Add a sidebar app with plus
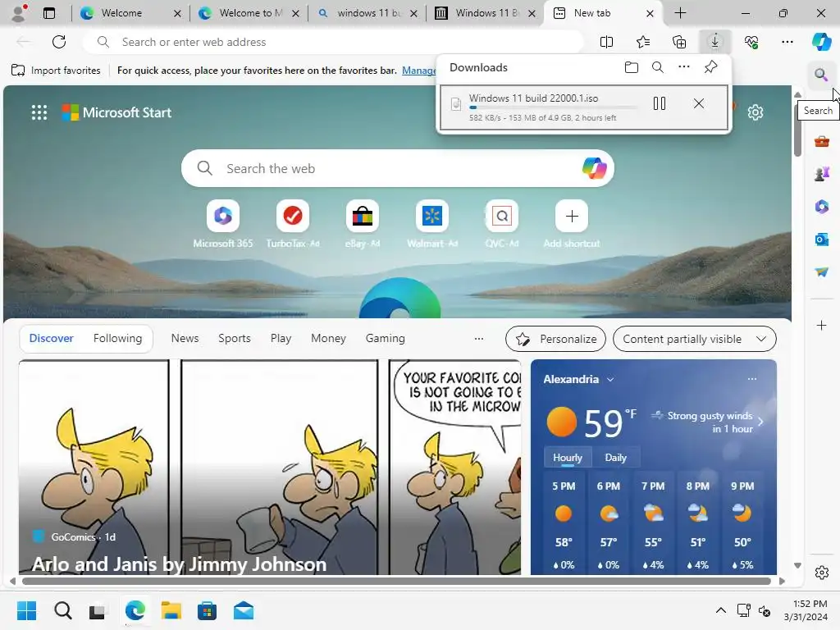 pyautogui.click(x=821, y=325)
